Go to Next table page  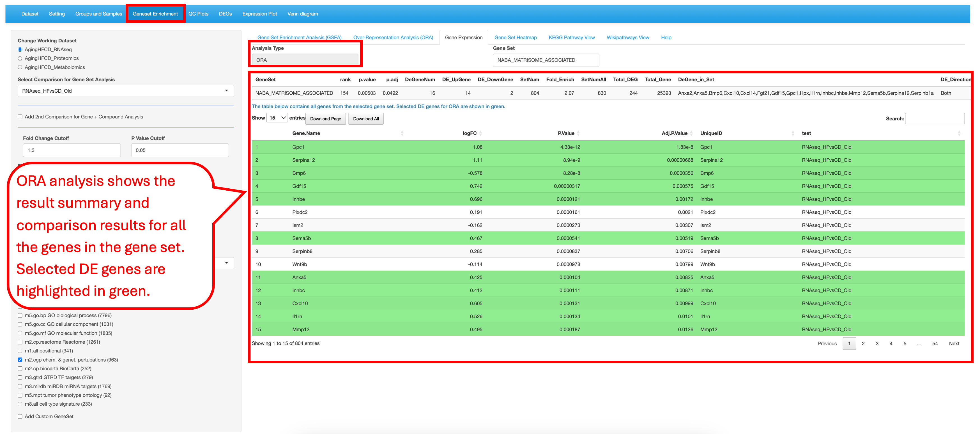954,343
